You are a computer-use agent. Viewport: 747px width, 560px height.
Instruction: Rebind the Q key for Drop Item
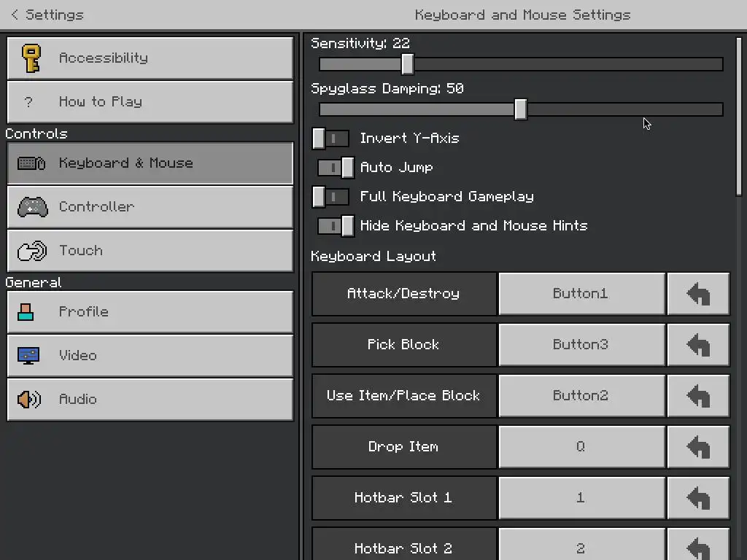[x=581, y=447]
